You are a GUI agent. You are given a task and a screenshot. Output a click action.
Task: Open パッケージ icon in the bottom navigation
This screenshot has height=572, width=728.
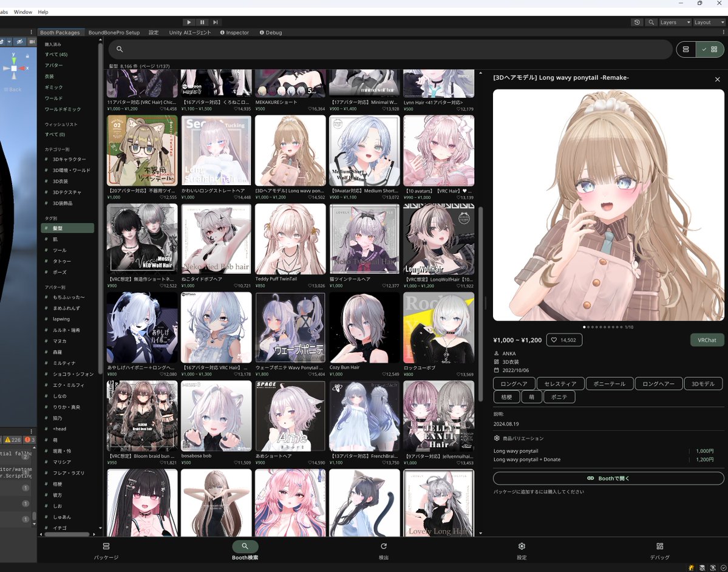coord(106,546)
